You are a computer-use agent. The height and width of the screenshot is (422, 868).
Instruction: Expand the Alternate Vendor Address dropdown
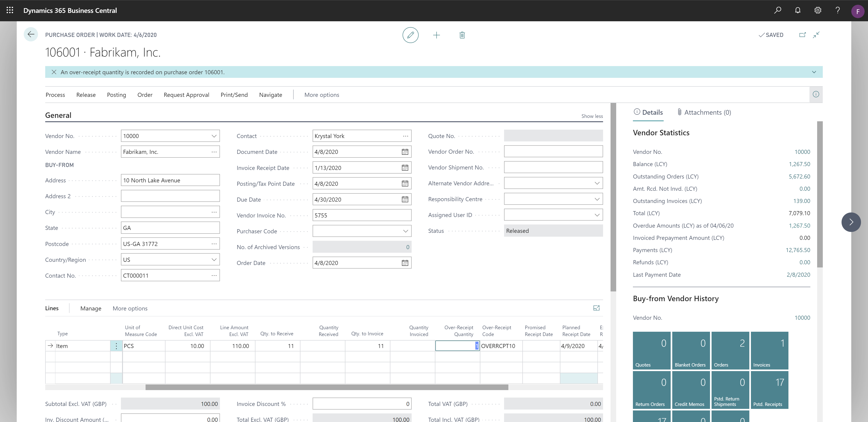597,183
